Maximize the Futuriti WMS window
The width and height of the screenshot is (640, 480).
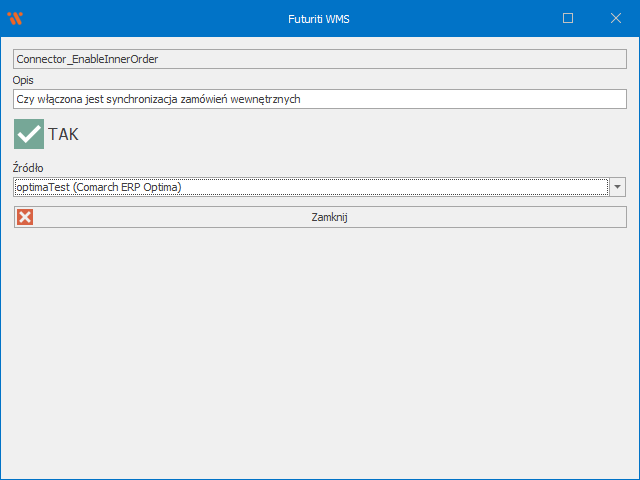(568, 18)
